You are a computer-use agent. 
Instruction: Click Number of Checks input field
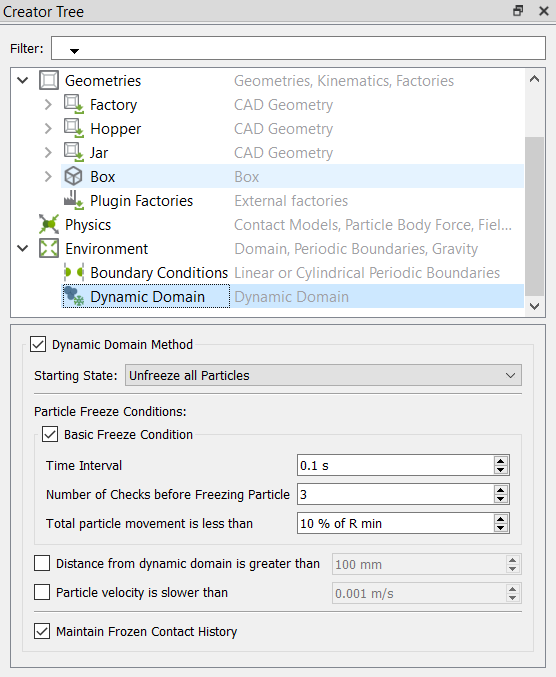tap(395, 494)
